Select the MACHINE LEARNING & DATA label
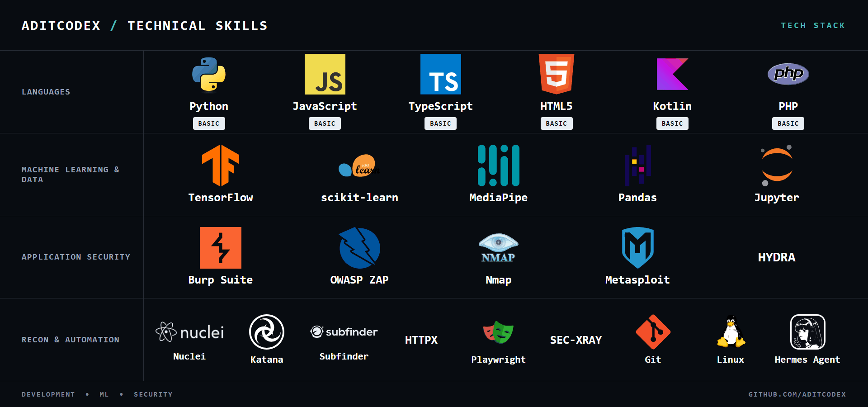The image size is (868, 407). (71, 175)
